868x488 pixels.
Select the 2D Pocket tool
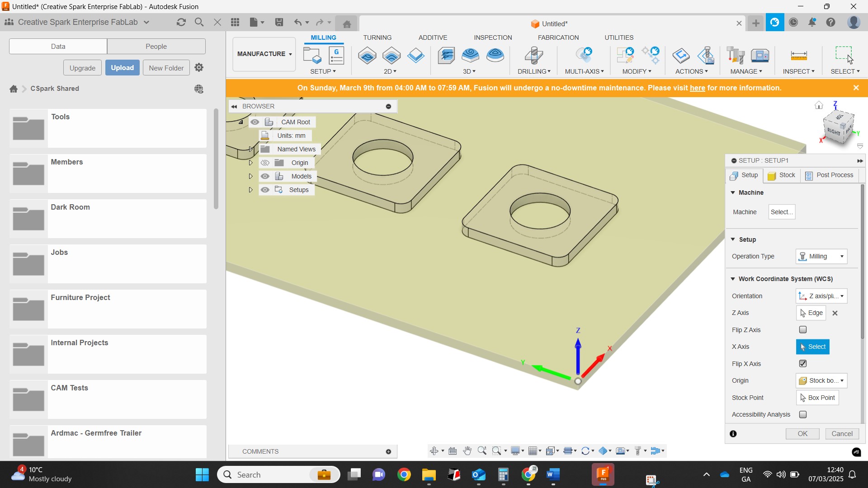[392, 56]
